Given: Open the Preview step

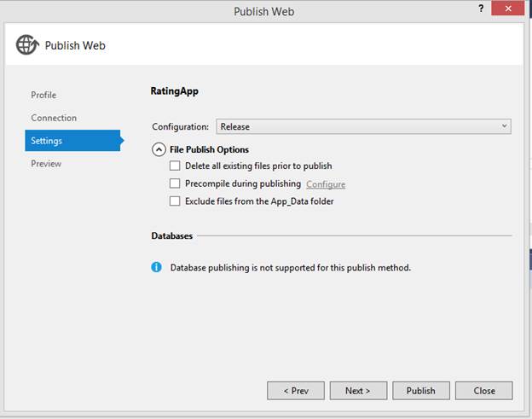Looking at the screenshot, I should [x=46, y=163].
